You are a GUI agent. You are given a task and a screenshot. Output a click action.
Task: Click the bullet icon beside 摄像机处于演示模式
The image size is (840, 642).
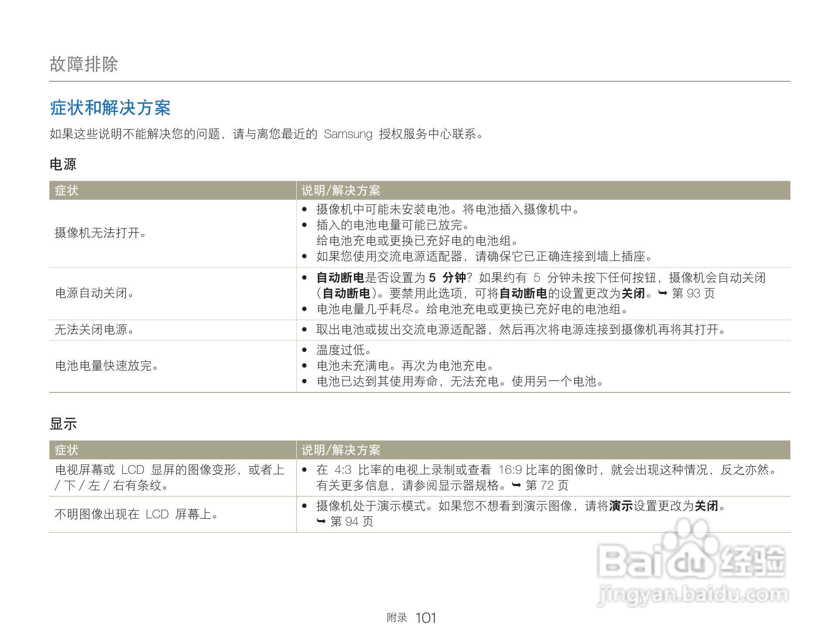click(305, 506)
